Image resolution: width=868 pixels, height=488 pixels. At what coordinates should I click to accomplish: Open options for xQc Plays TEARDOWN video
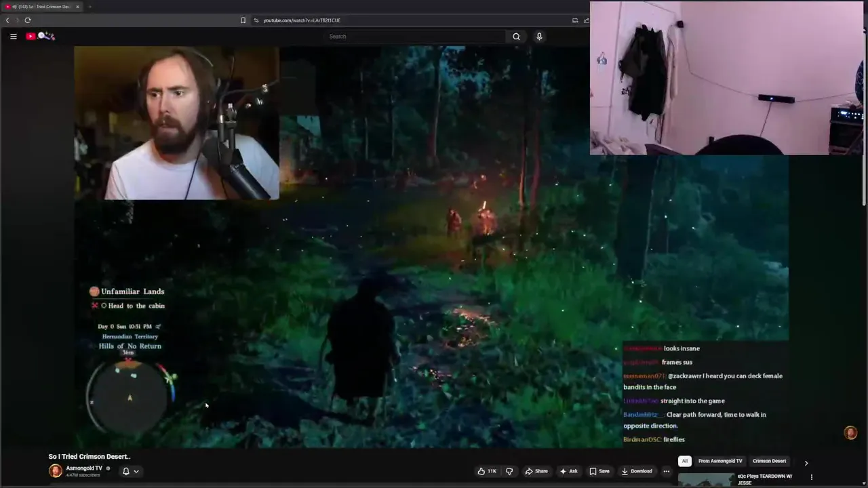pos(811,477)
